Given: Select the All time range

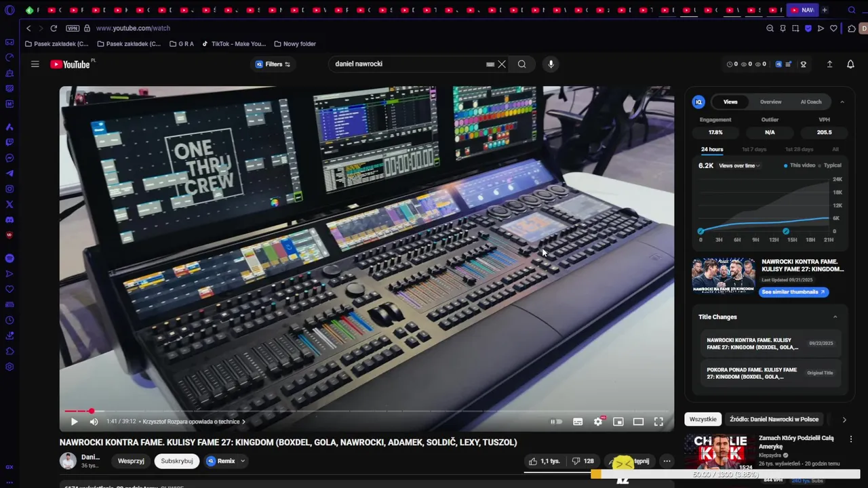Looking at the screenshot, I should click(835, 149).
